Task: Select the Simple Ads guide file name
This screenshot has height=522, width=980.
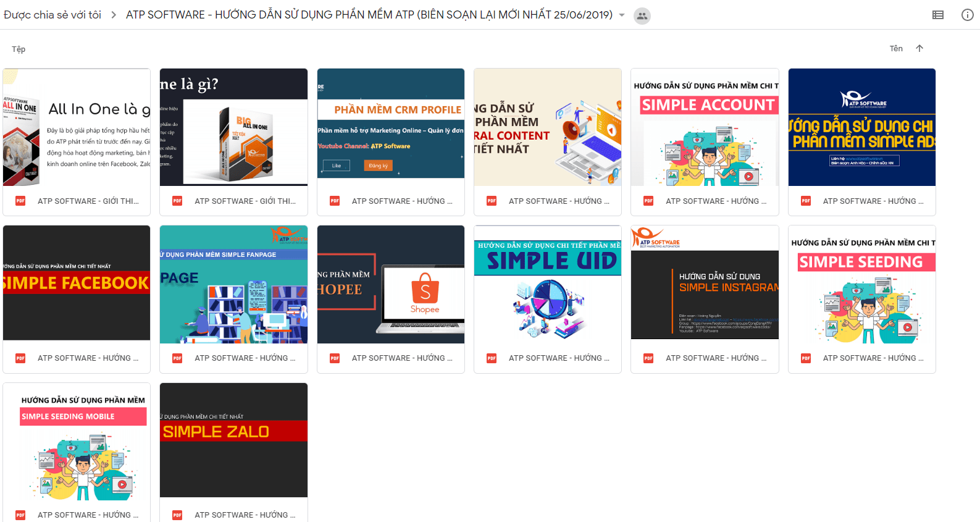Action: 873,201
